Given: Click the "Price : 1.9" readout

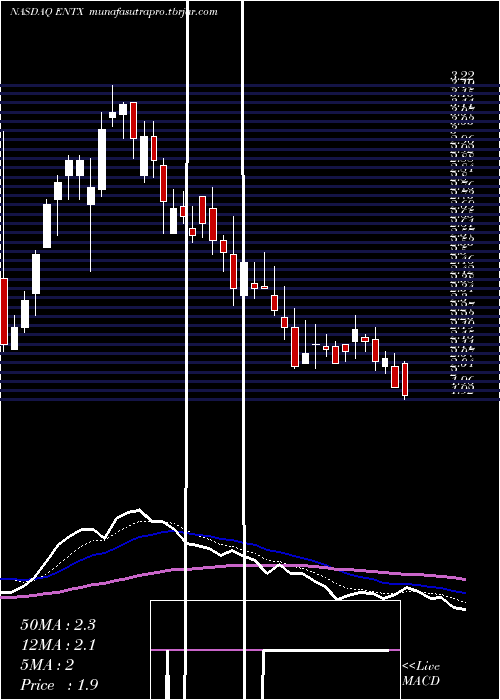Looking at the screenshot, I should click(x=59, y=685).
